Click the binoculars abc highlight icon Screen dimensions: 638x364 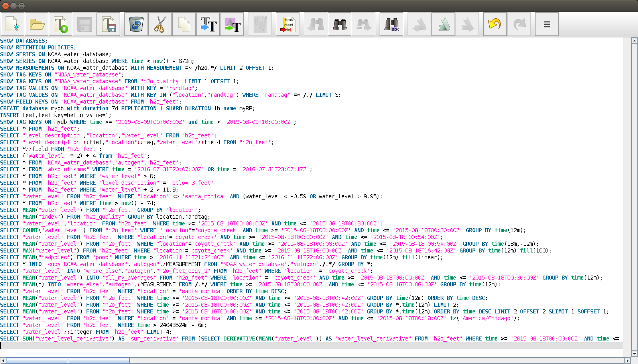[391, 24]
